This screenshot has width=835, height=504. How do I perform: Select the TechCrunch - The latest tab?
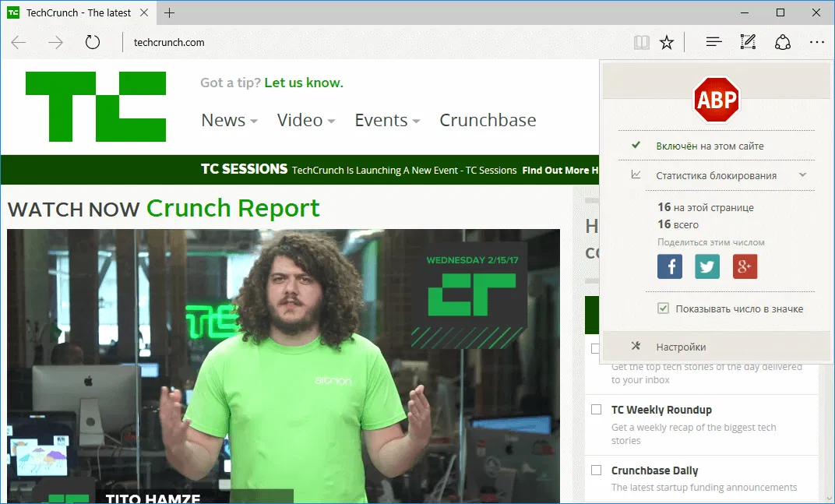pos(78,12)
